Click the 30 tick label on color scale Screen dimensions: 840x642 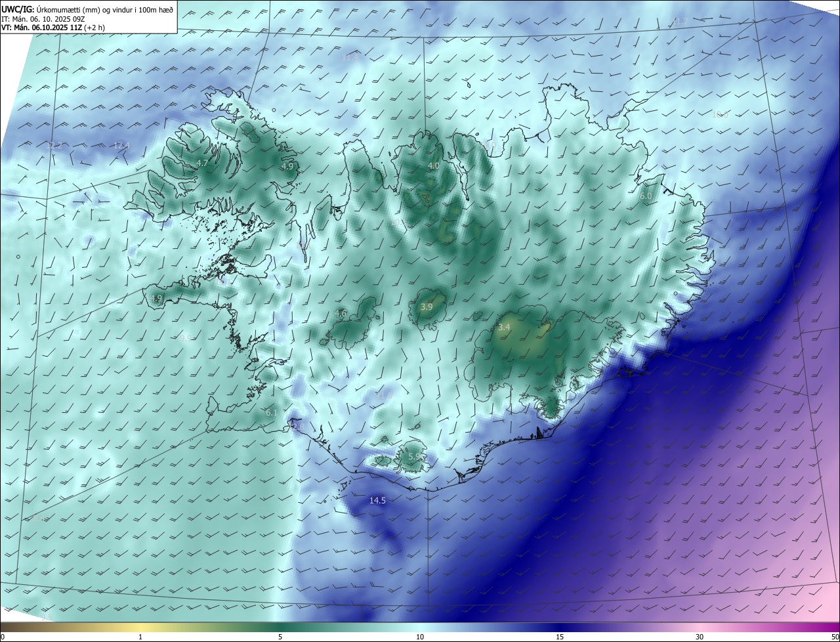click(700, 637)
